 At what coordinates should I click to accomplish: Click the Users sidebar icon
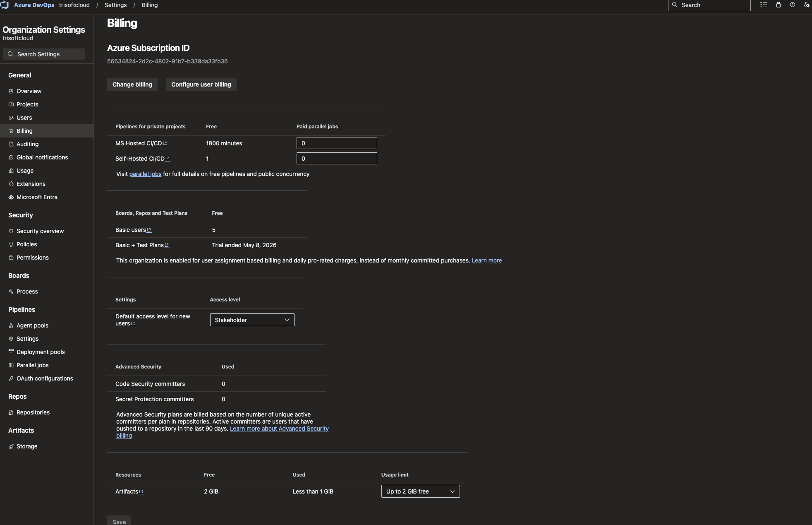(x=11, y=118)
